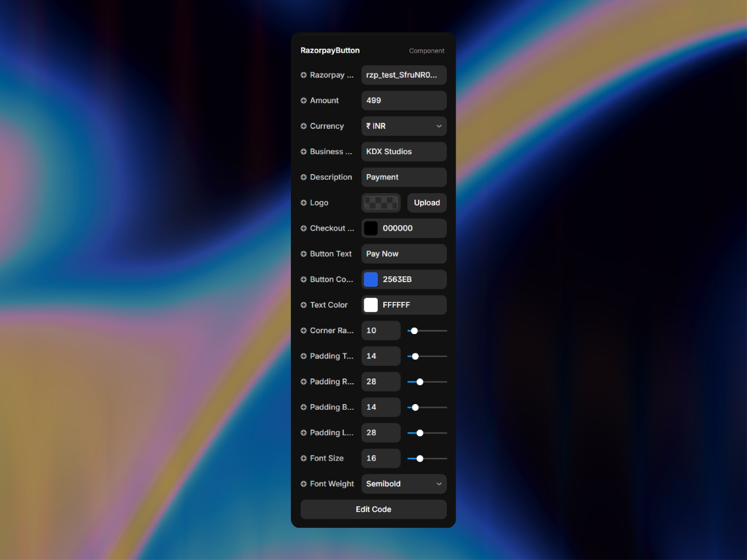
Task: Pick the blue Button Color swatch
Action: (371, 280)
